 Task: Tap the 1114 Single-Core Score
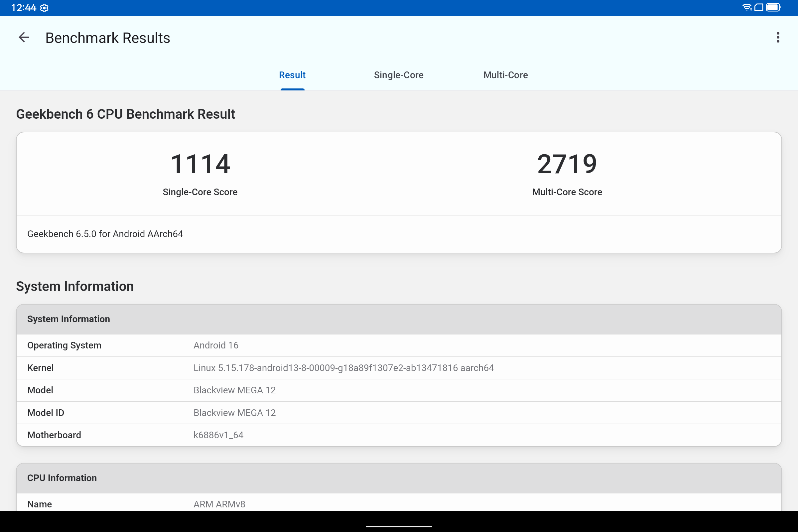click(x=200, y=165)
